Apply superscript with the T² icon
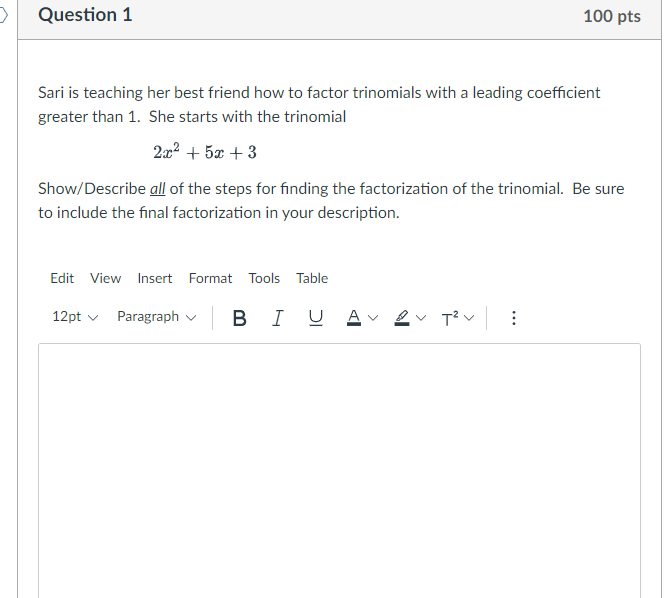This screenshot has height=598, width=670. (x=450, y=318)
